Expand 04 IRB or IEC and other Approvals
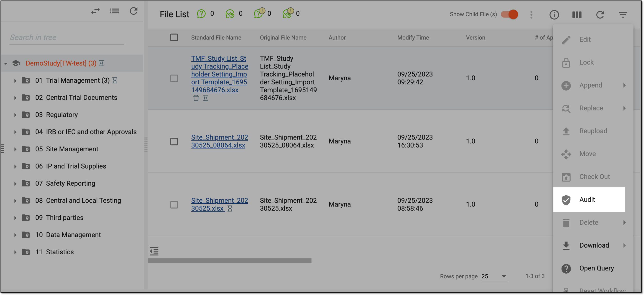 15,132
